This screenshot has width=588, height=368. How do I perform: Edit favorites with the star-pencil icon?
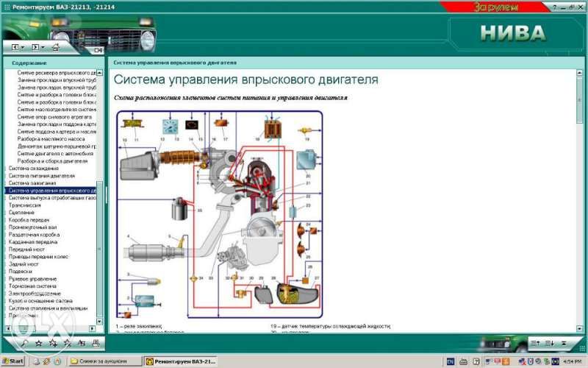(x=68, y=343)
